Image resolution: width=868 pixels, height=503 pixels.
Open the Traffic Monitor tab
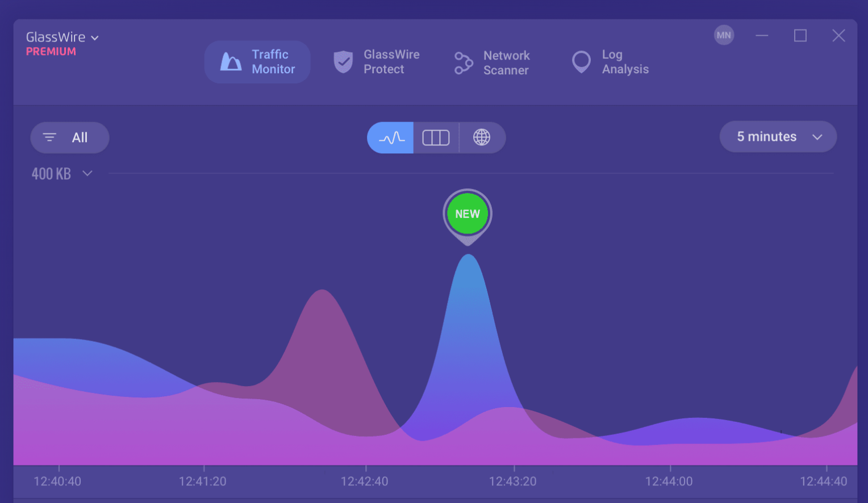click(x=257, y=62)
